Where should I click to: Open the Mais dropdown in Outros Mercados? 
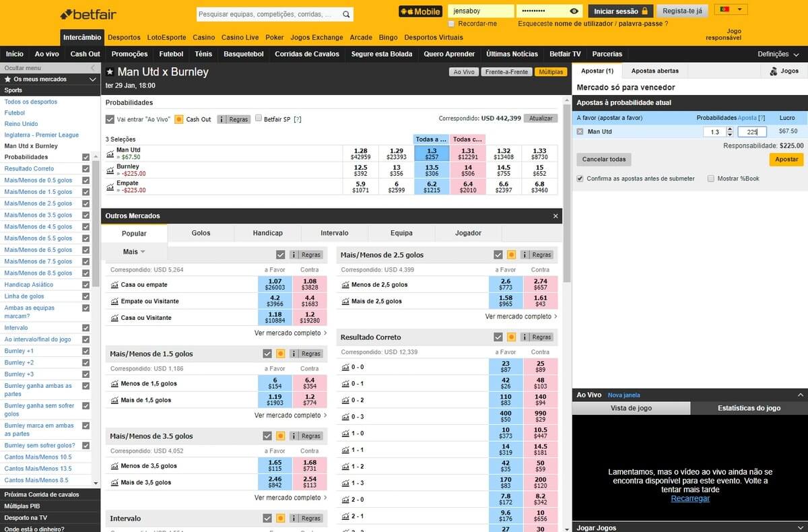(134, 251)
